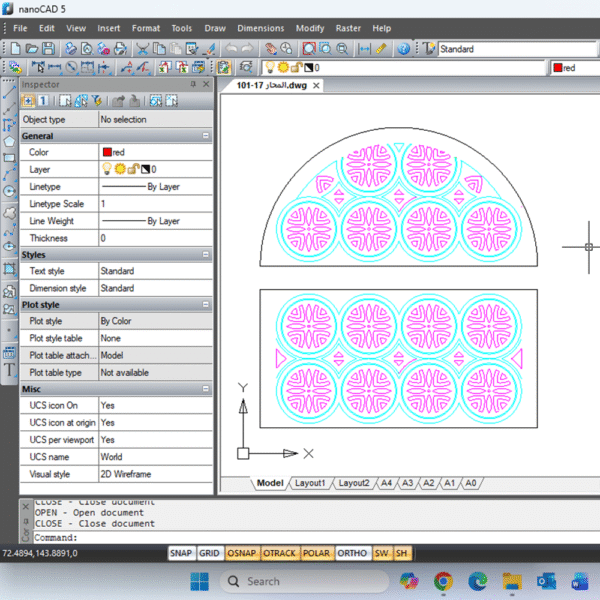Toggle ORTHO mode in status bar

pyautogui.click(x=351, y=553)
